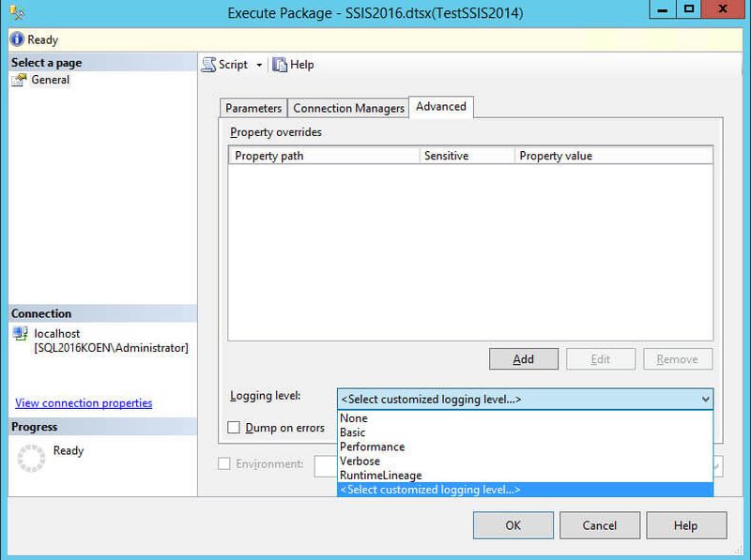This screenshot has height=560, width=751.
Task: Click Add to create a property override
Action: [523, 358]
